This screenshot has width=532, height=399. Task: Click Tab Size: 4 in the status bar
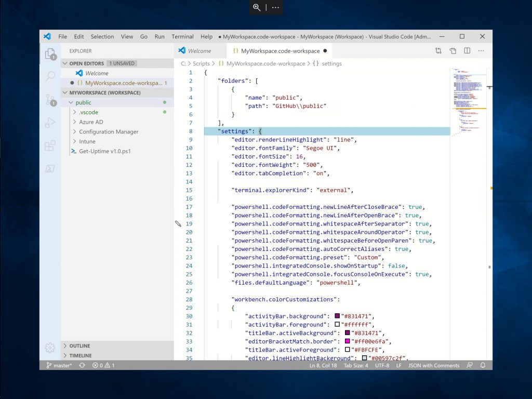click(x=355, y=365)
